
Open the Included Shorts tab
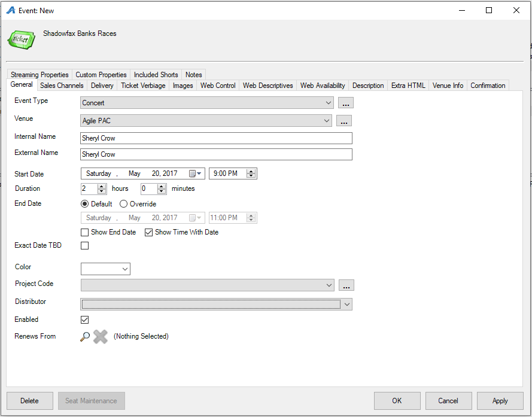pyautogui.click(x=156, y=75)
